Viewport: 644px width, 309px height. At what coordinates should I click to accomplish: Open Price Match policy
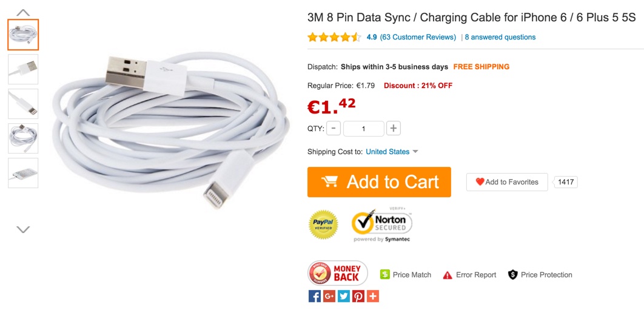point(405,274)
